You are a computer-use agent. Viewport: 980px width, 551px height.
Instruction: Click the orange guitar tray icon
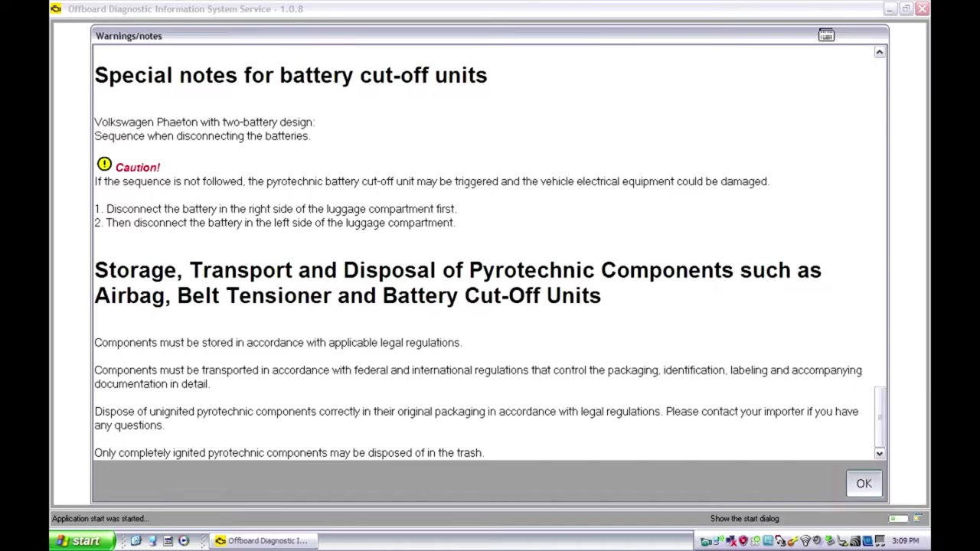pyautogui.click(x=792, y=541)
